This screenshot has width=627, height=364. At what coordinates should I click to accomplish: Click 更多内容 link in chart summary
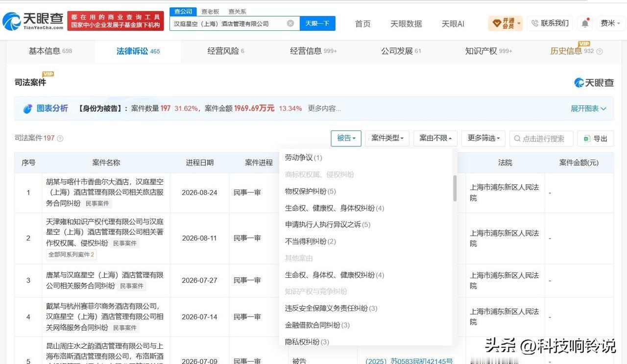(x=324, y=109)
